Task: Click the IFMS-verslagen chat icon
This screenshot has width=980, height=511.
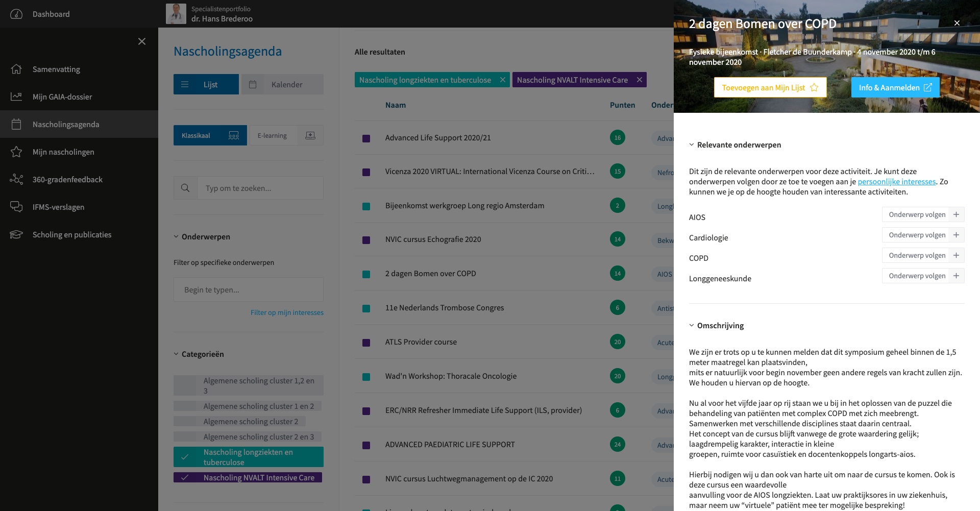Action: (x=16, y=207)
